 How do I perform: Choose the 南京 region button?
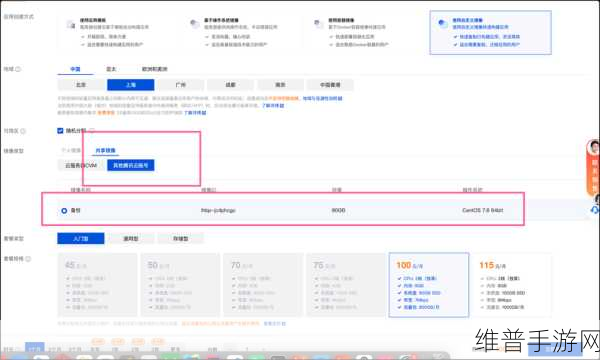pos(280,85)
